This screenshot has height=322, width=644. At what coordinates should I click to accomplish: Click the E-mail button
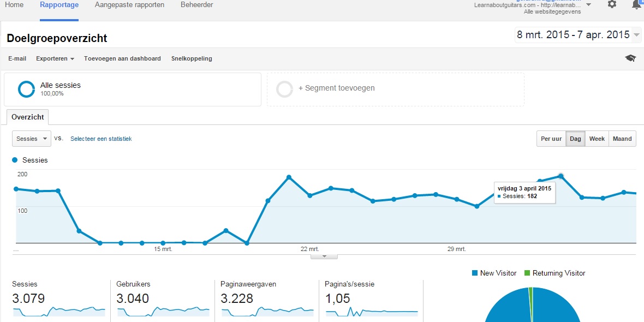click(x=17, y=59)
